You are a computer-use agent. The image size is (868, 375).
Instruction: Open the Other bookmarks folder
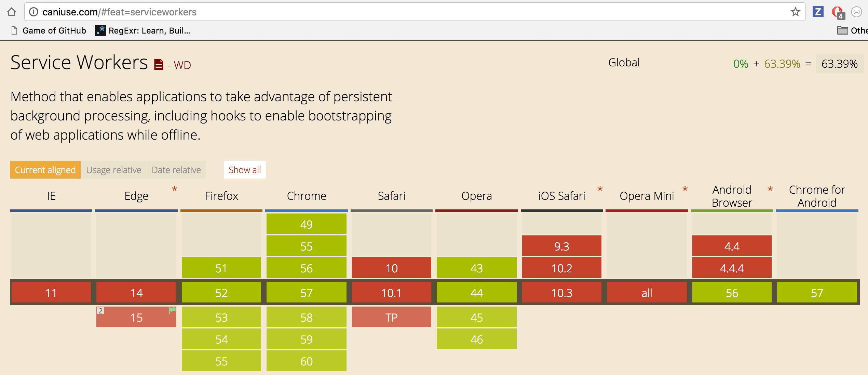[x=852, y=30]
